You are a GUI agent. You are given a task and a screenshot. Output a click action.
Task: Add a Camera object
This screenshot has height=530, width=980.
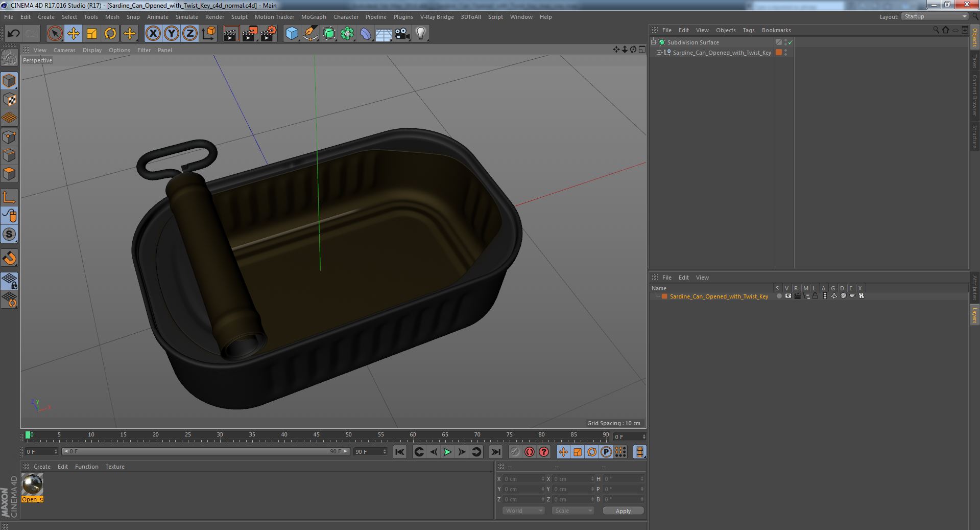(402, 34)
